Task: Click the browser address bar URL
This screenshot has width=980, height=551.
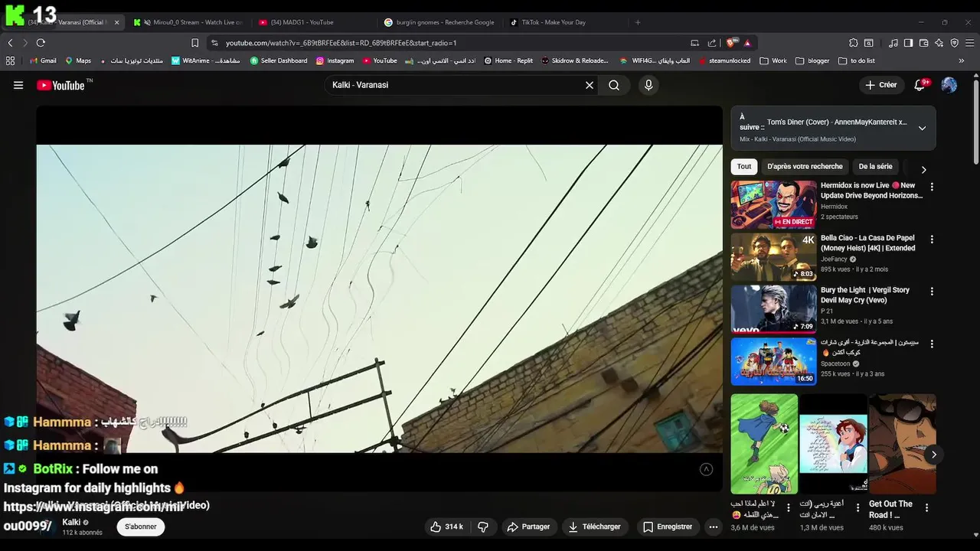Action: pos(341,43)
